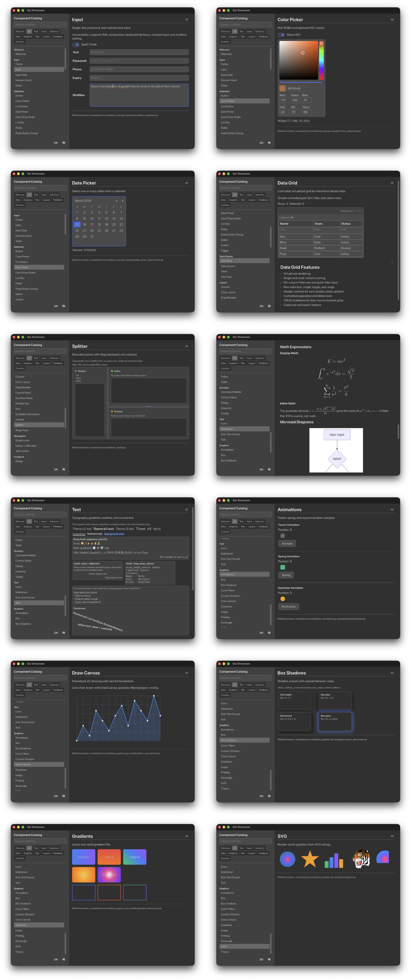Click the orange star SVG graphic
The width and height of the screenshot is (411, 980).
tap(310, 859)
